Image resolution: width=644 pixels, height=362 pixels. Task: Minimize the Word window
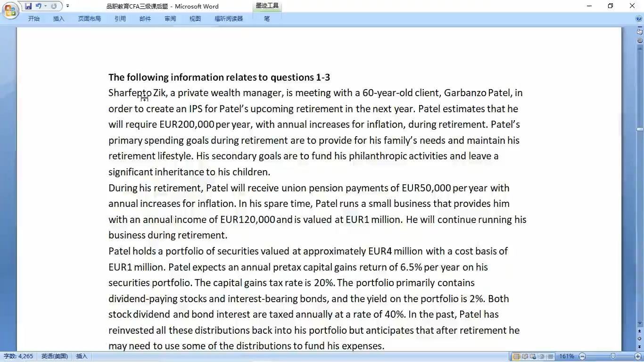pyautogui.click(x=589, y=6)
